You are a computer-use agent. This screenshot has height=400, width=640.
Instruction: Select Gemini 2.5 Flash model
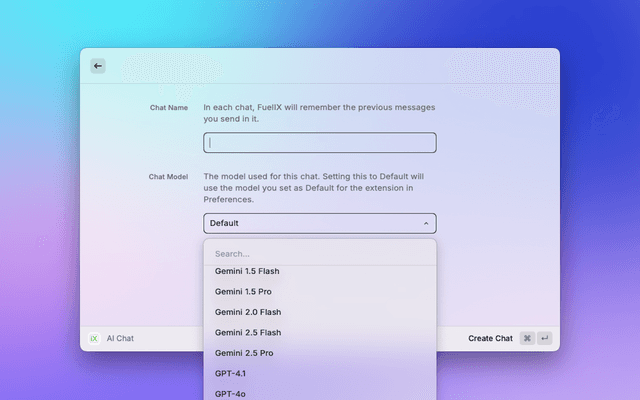coord(248,332)
